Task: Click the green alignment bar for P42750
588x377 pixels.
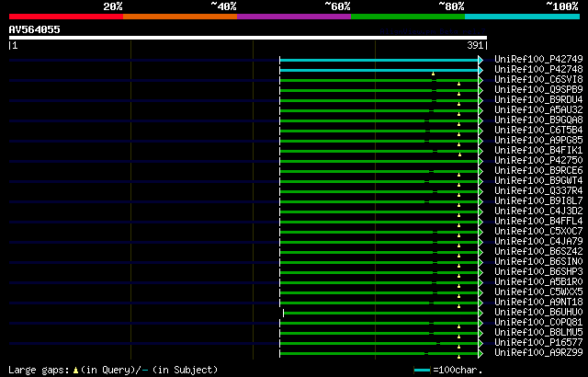Action: click(x=379, y=162)
